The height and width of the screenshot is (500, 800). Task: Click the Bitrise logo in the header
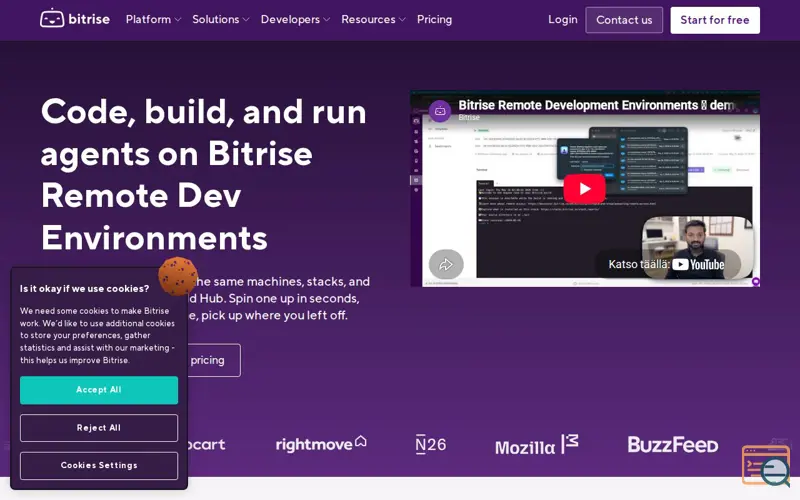click(x=75, y=19)
